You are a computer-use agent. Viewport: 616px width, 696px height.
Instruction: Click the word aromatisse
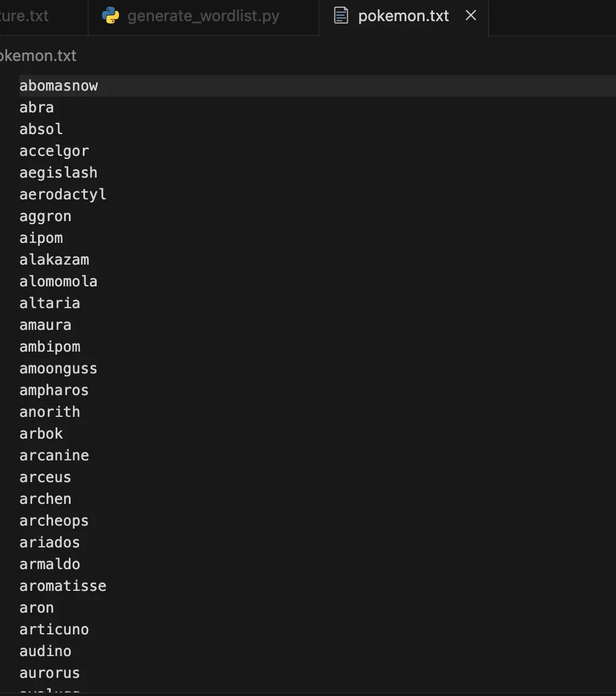point(63,586)
